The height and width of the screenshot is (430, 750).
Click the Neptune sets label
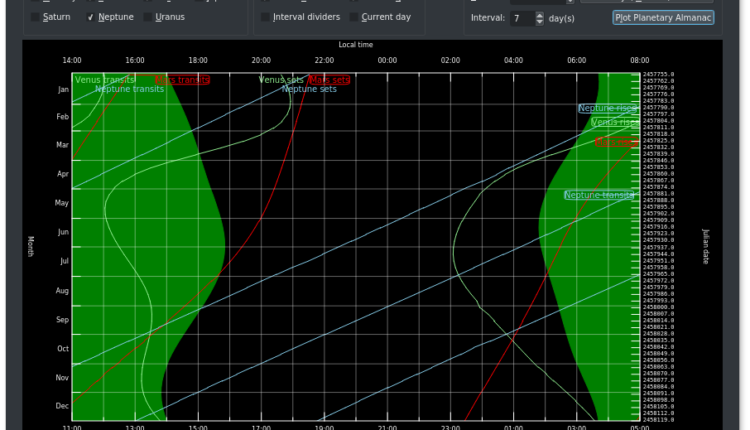tap(309, 89)
